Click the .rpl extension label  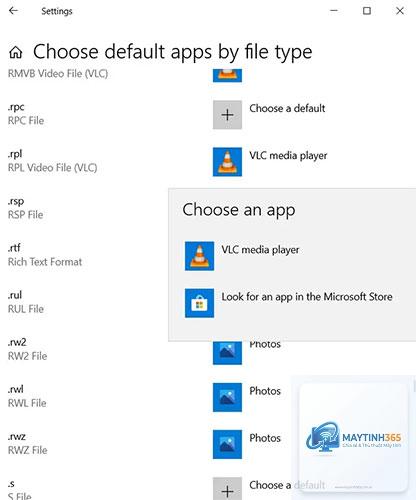tap(15, 154)
